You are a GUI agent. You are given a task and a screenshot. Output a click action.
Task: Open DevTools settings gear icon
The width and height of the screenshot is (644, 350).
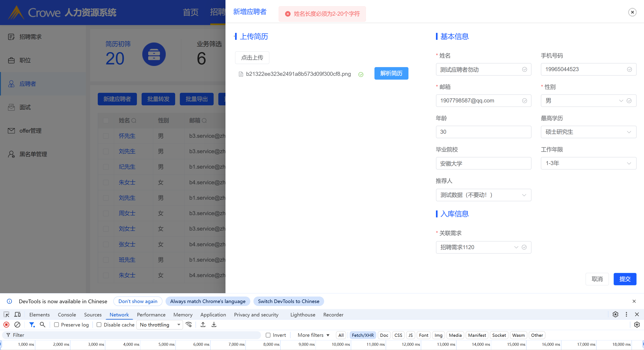coord(615,314)
